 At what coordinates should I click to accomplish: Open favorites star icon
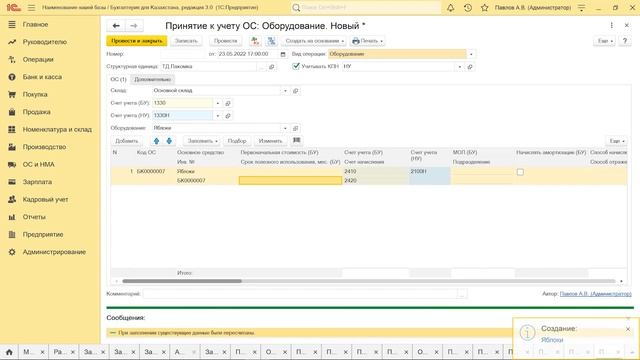tap(484, 8)
